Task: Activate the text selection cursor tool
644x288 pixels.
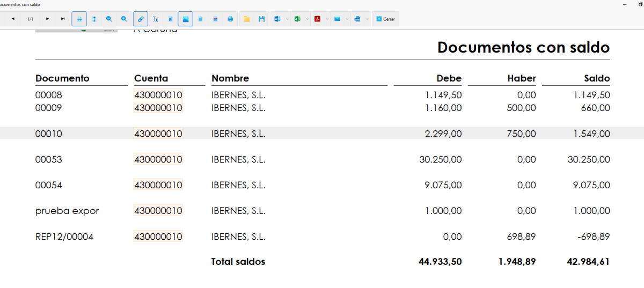Action: pos(155,19)
